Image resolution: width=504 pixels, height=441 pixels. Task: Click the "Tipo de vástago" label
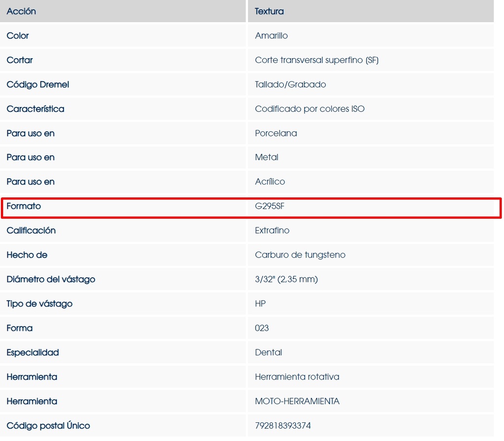tap(39, 304)
